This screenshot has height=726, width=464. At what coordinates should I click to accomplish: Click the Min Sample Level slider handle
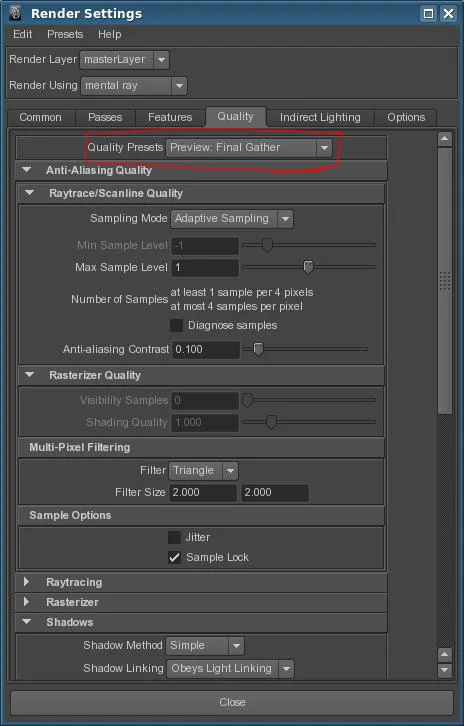(267, 245)
